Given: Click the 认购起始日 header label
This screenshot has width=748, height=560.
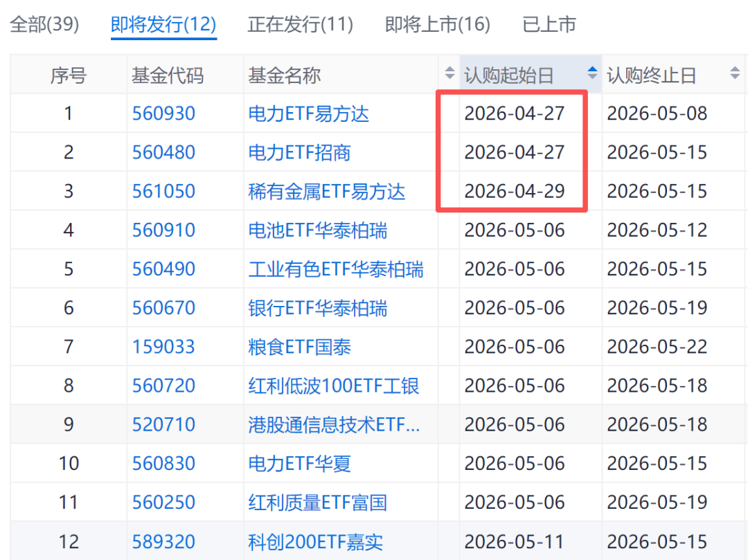Looking at the screenshot, I should tap(509, 75).
